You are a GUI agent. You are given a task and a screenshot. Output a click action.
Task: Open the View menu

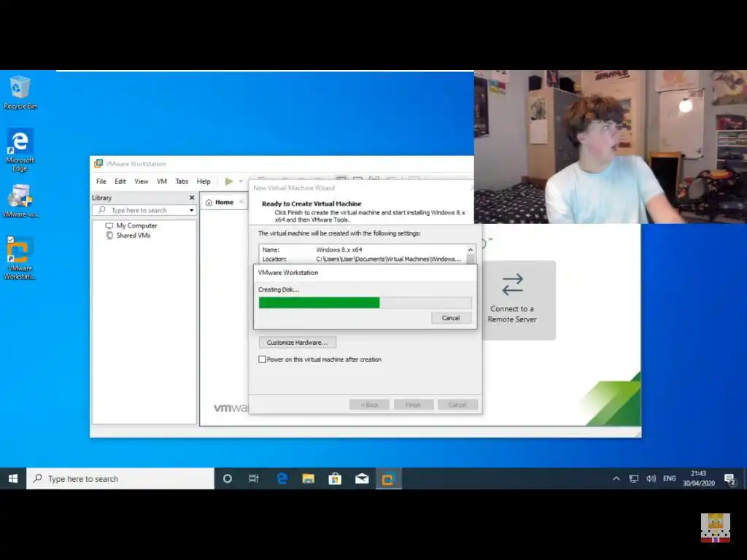click(x=141, y=182)
